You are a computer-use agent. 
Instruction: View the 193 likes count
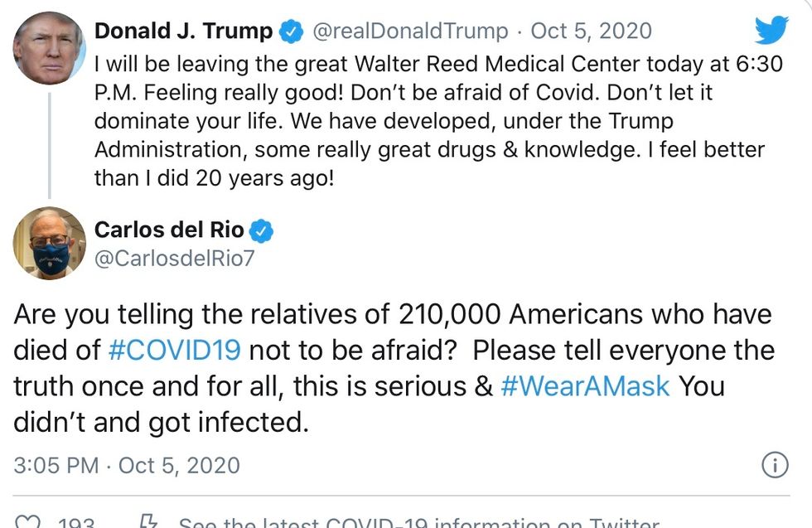point(76,522)
